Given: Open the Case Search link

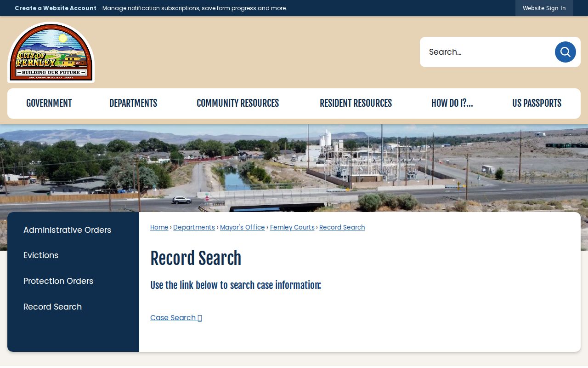Looking at the screenshot, I should [176, 318].
